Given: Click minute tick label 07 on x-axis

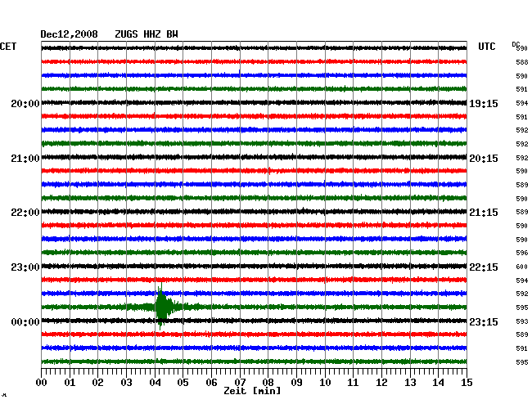Looking at the screenshot, I should pos(240,383).
